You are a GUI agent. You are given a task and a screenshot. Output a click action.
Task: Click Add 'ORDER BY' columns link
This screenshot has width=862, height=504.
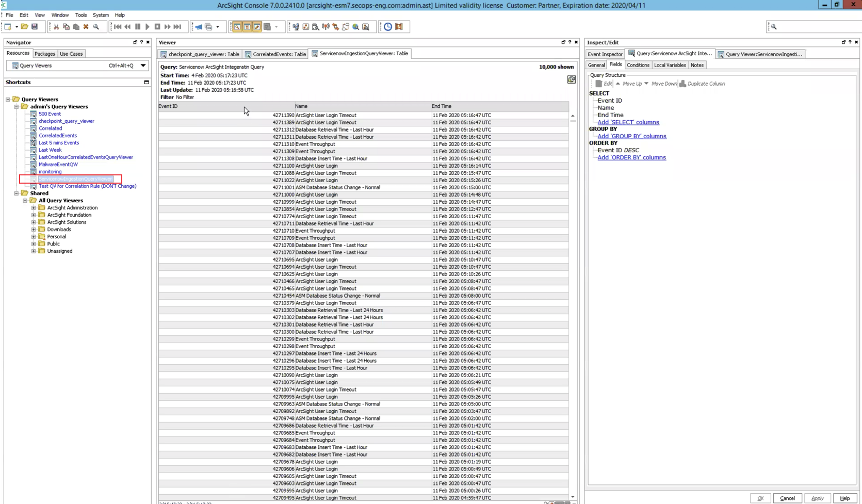631,157
